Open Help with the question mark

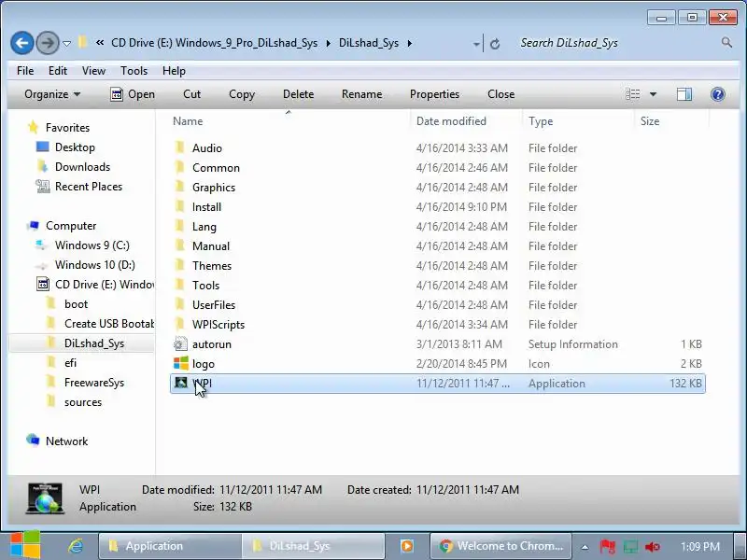point(717,94)
